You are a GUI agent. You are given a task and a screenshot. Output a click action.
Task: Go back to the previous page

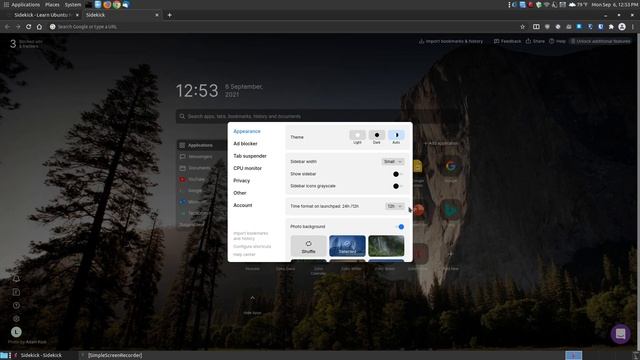tap(7, 27)
